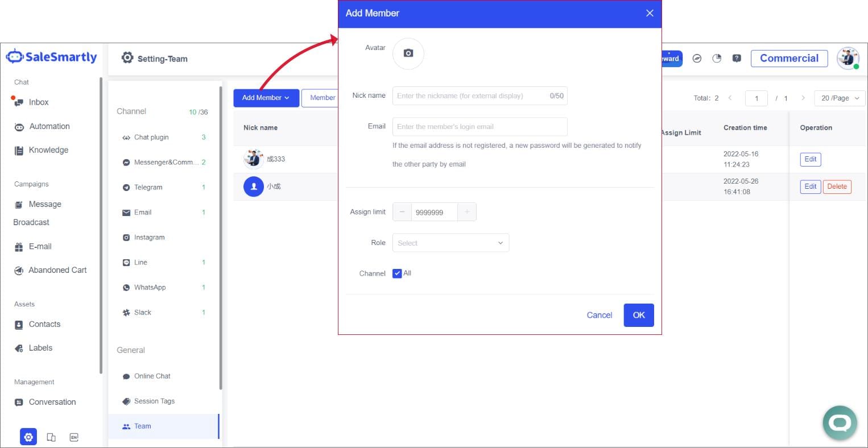
Task: Open Message Broadcast campaigns
Action: [38, 213]
